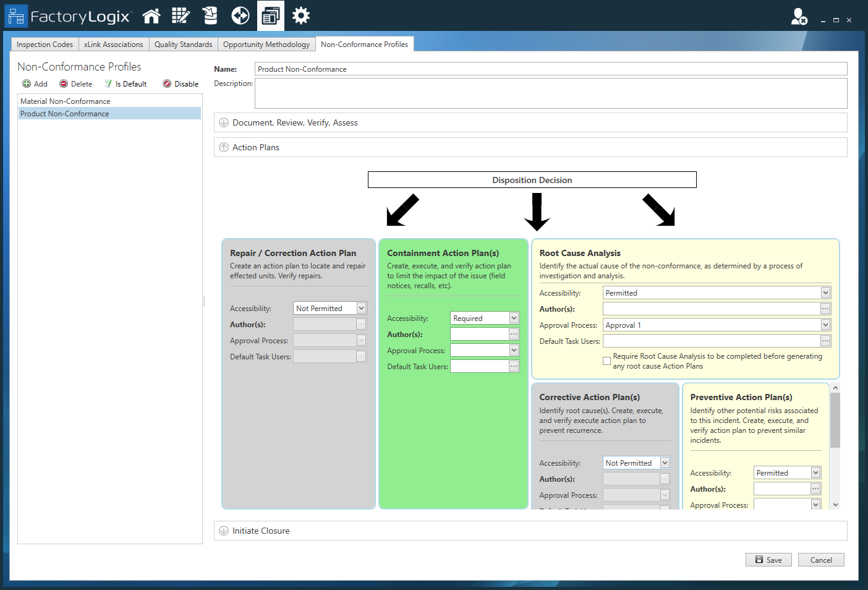868x590 pixels.
Task: Select the Material Non-Conformance profile
Action: tap(65, 101)
